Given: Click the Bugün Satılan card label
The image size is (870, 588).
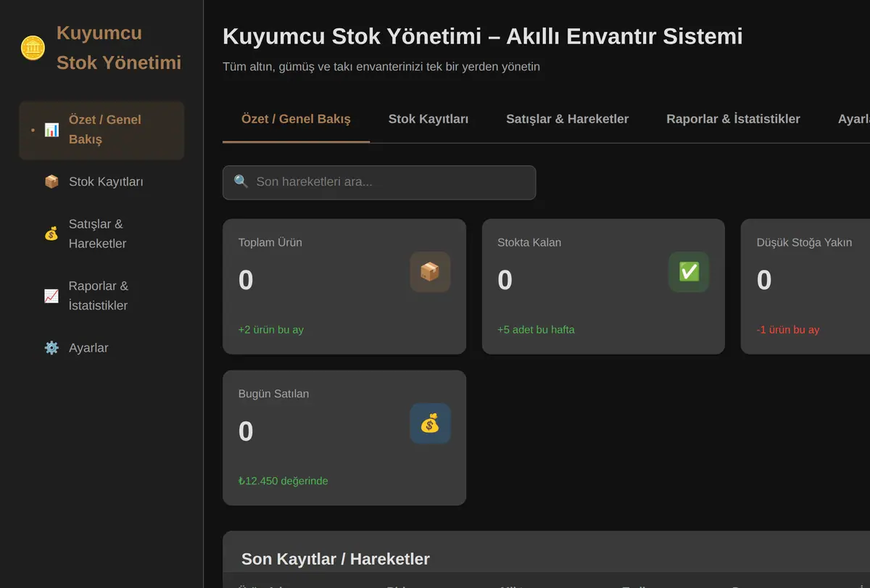Looking at the screenshot, I should click(x=273, y=394).
